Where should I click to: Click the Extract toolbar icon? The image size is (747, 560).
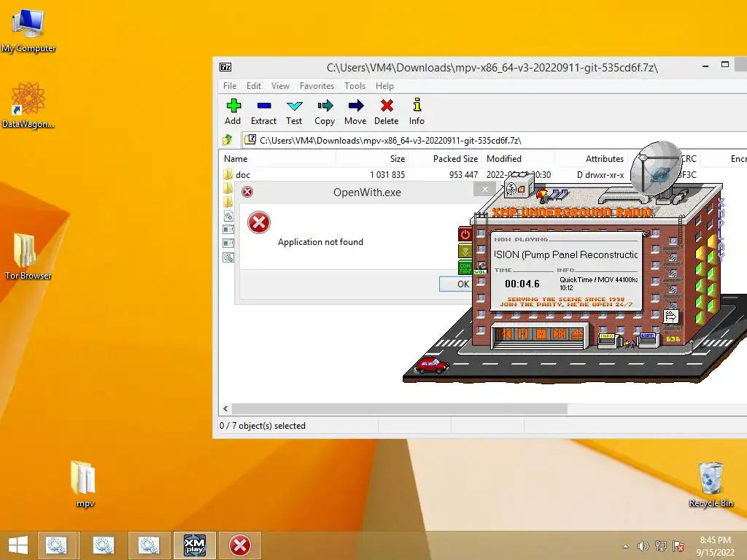point(263,112)
